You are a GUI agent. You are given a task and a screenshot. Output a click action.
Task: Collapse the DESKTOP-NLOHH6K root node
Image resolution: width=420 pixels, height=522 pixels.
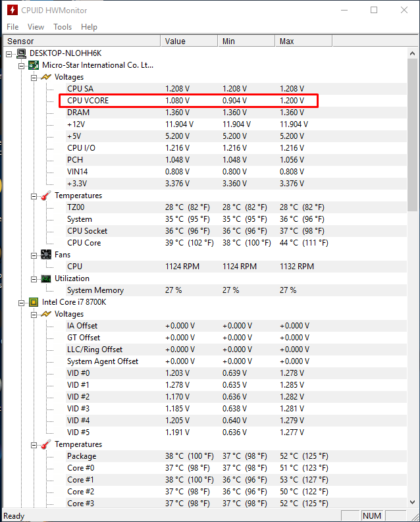tap(9, 54)
